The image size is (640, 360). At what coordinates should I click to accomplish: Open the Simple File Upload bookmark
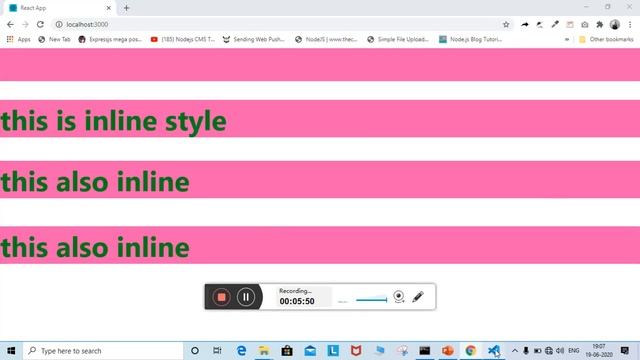coord(398,39)
